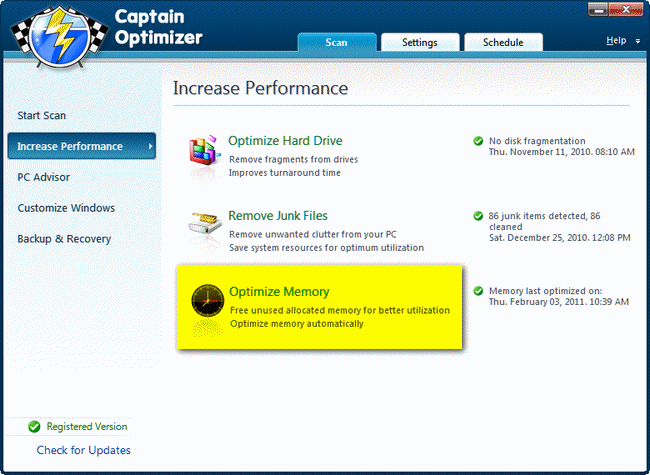Click the Remove Junk Files link
This screenshot has width=650, height=475.
coord(278,216)
